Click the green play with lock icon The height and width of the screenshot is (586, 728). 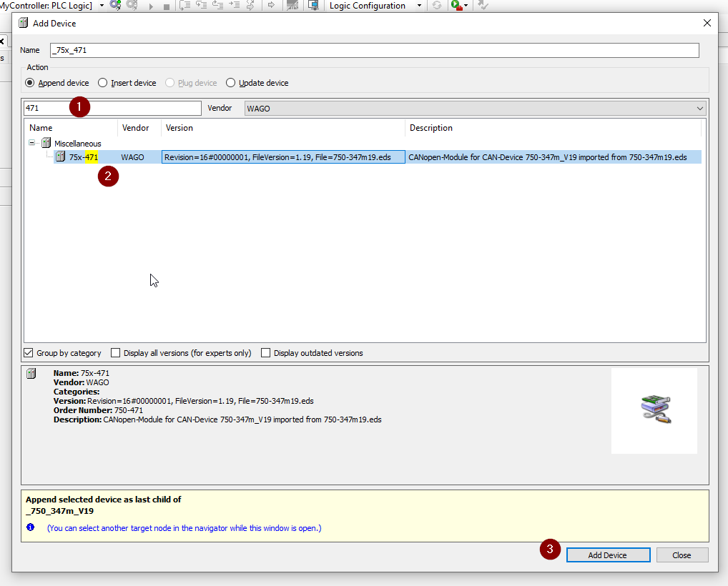pos(456,5)
